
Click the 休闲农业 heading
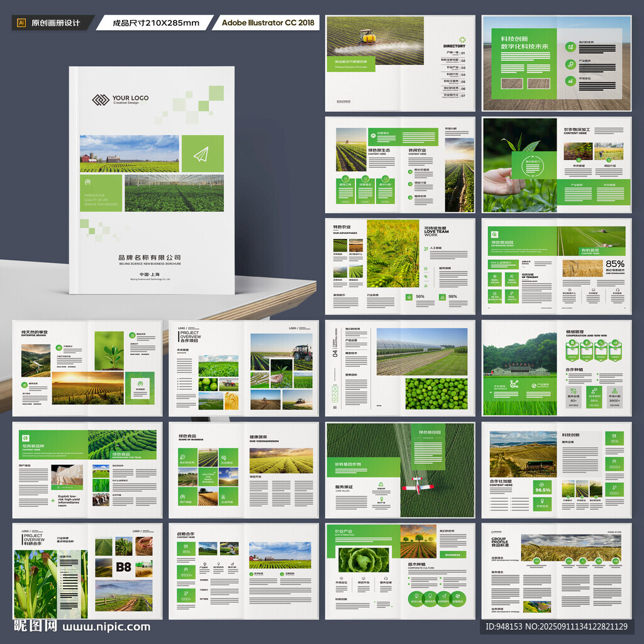(417, 150)
